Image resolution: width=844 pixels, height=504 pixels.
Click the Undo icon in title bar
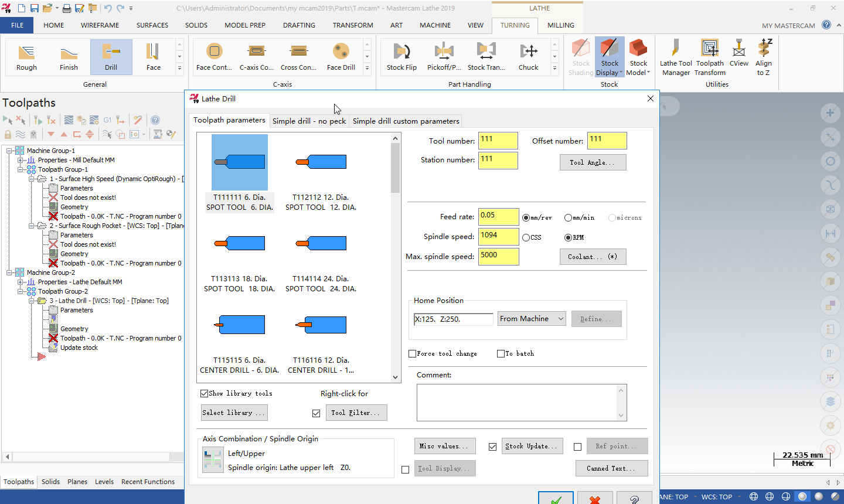[x=107, y=8]
